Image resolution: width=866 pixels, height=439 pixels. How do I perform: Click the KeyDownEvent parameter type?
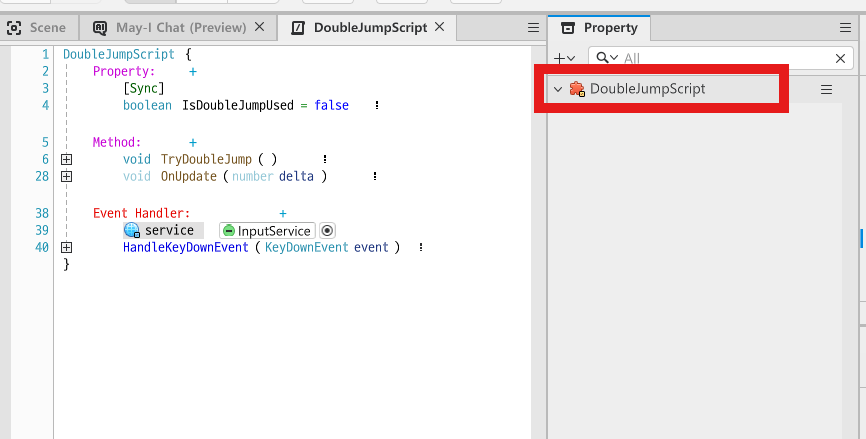coord(307,247)
